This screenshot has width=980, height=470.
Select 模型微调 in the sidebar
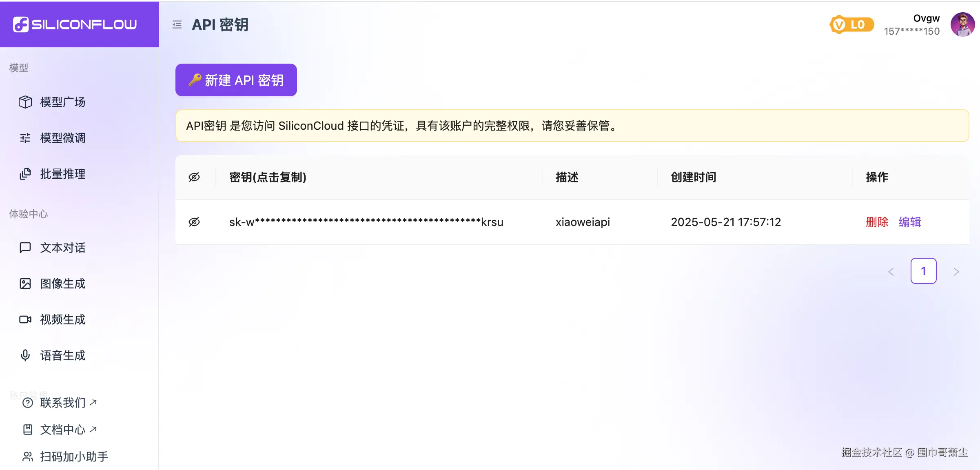(62, 138)
